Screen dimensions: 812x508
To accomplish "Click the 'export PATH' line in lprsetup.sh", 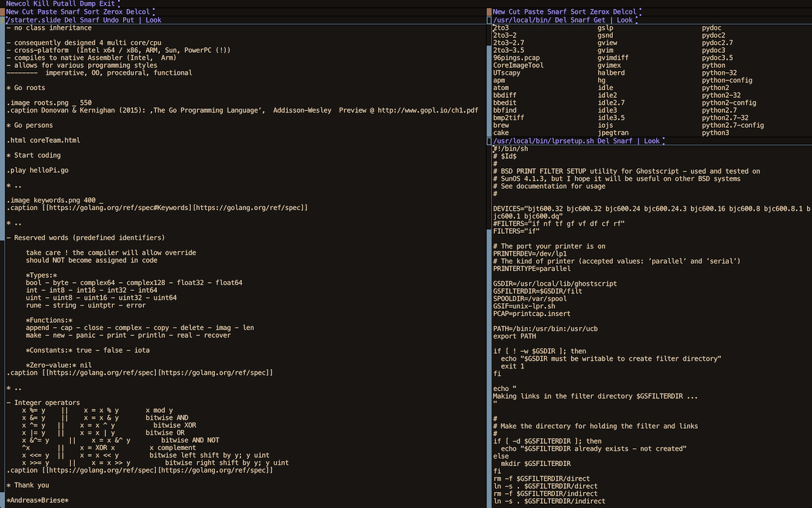I will [x=514, y=336].
